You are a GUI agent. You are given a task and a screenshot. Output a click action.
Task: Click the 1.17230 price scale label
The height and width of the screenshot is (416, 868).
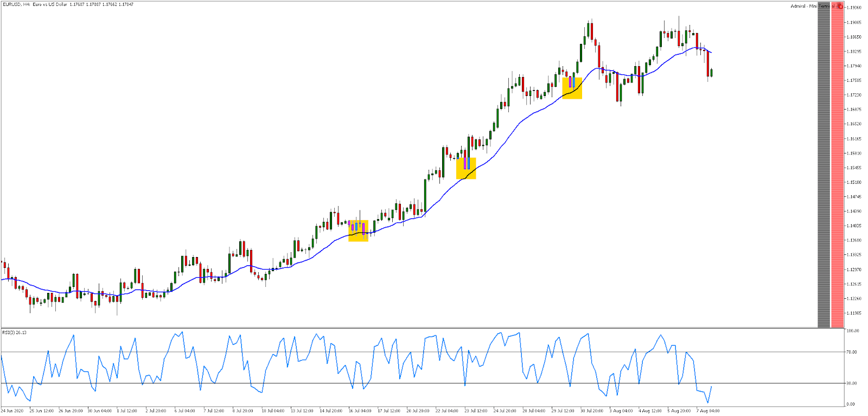(x=854, y=95)
